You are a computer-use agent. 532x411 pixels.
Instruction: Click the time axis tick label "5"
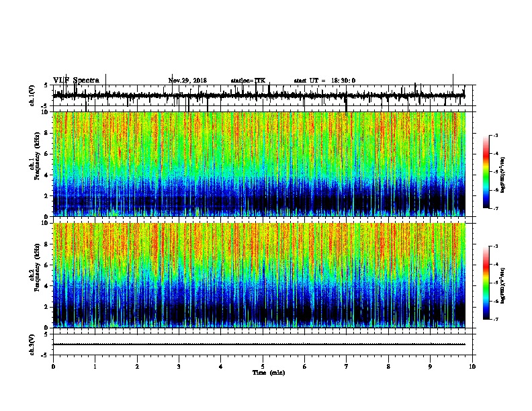[x=263, y=366]
